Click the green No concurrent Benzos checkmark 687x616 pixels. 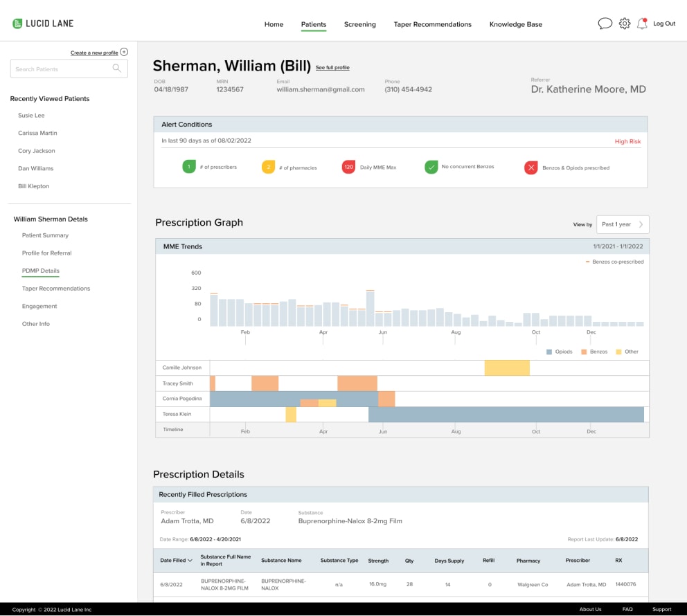coord(431,167)
